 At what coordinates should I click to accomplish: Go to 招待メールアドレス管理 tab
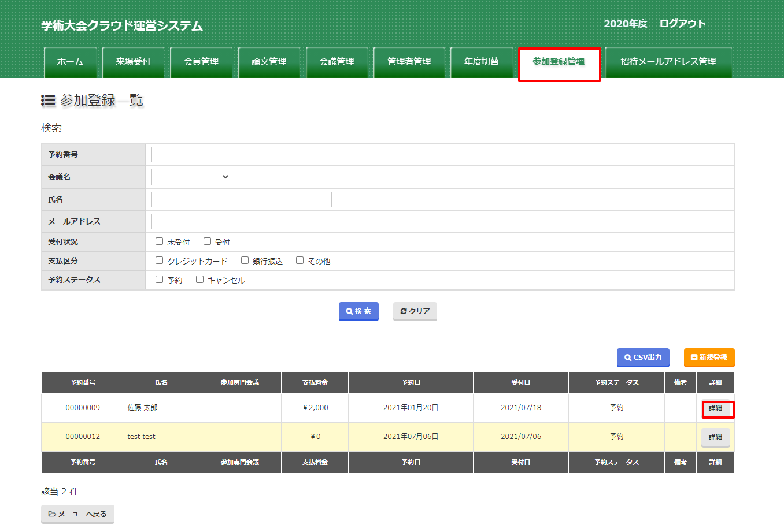coord(668,62)
